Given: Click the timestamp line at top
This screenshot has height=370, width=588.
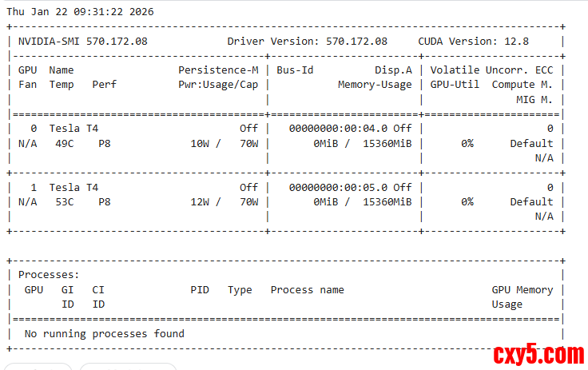Looking at the screenshot, I should pos(80,12).
